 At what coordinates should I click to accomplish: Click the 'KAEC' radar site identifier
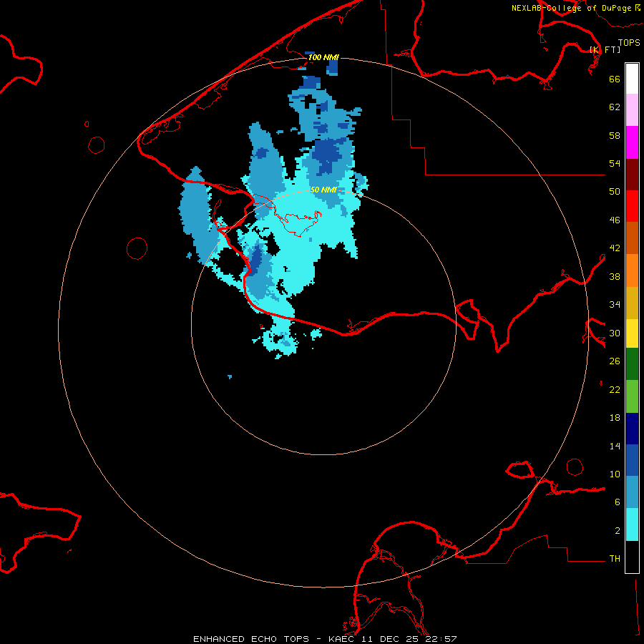tap(341, 639)
